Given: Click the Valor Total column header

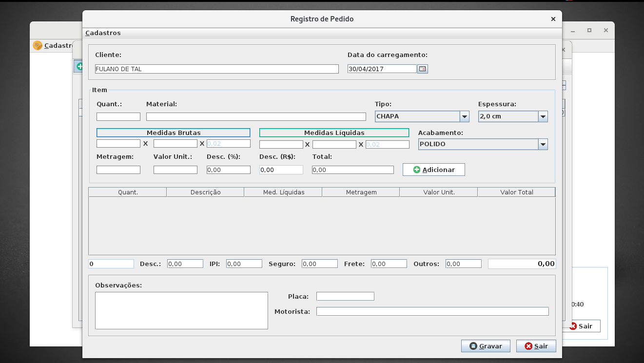Looking at the screenshot, I should point(516,192).
